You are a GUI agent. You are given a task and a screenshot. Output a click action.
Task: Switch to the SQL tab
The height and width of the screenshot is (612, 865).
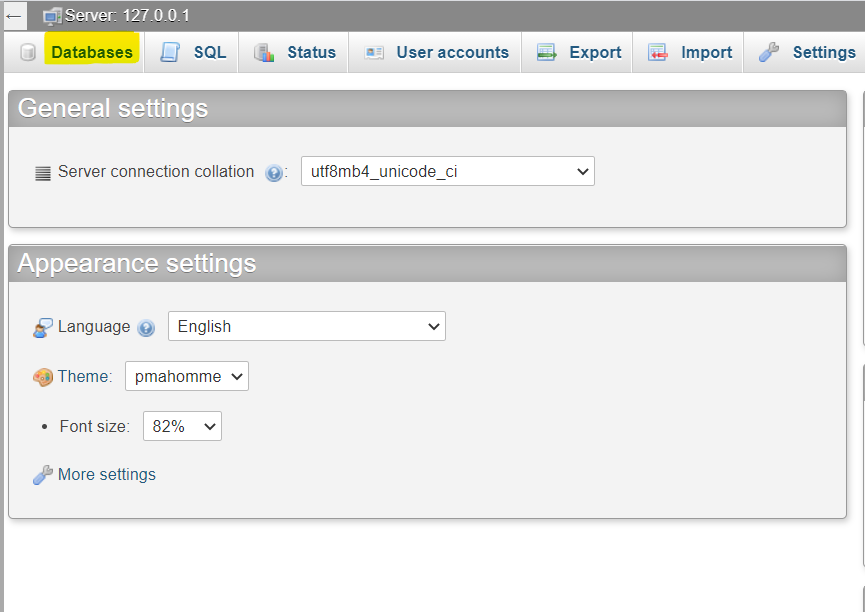(x=210, y=52)
